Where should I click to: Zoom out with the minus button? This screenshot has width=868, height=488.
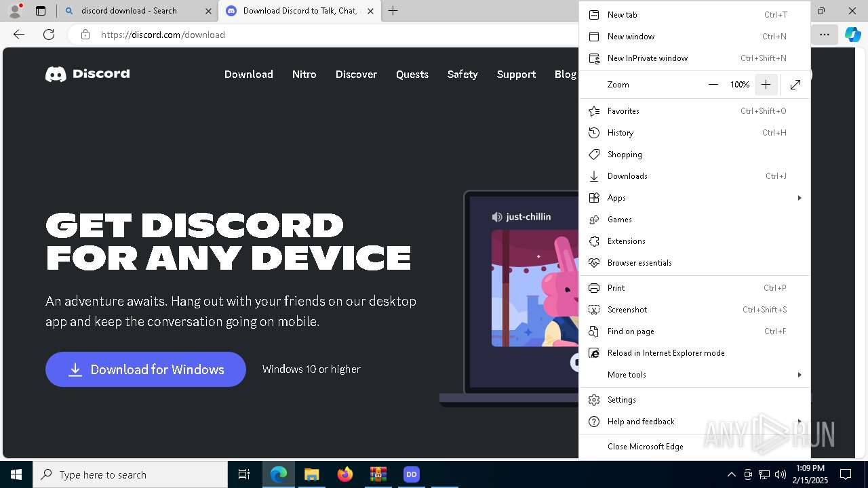click(713, 85)
